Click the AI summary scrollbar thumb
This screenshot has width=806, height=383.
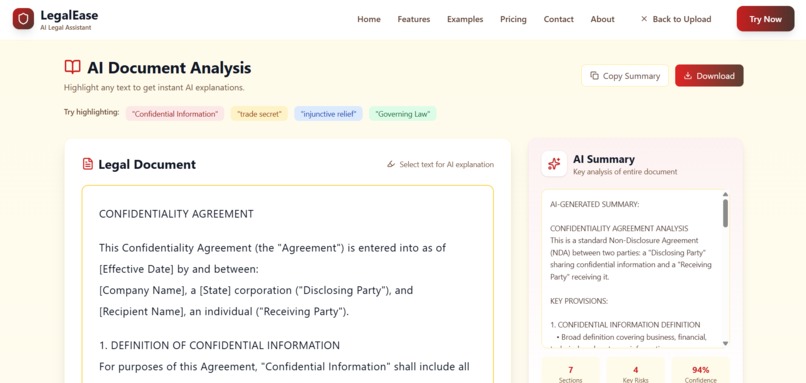tap(725, 213)
